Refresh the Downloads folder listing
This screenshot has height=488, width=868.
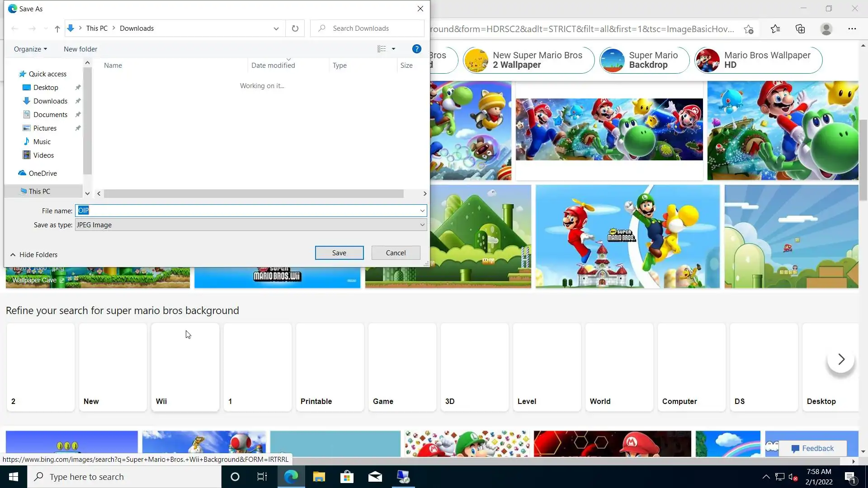tap(295, 28)
